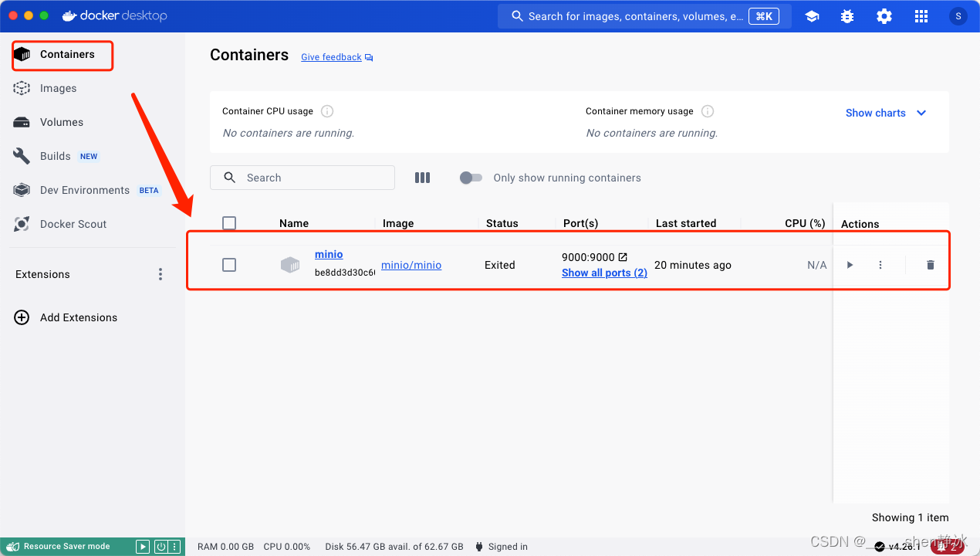Click the Add Extensions plus icon

tap(22, 317)
